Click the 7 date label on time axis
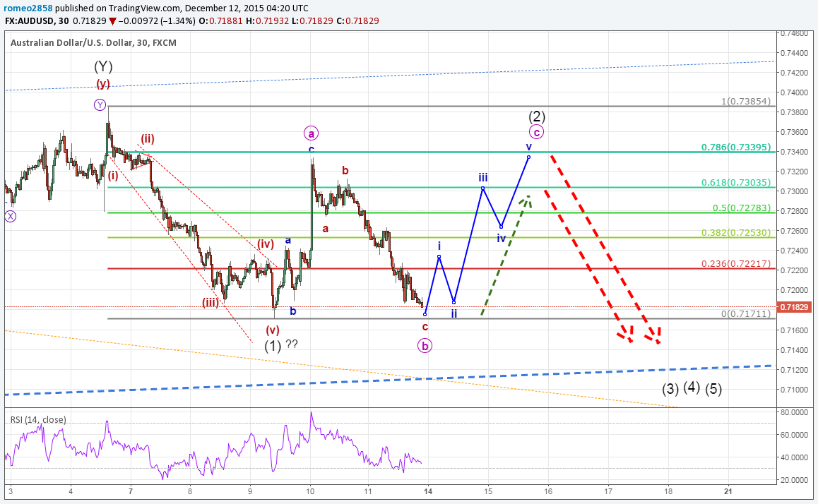 [131, 491]
